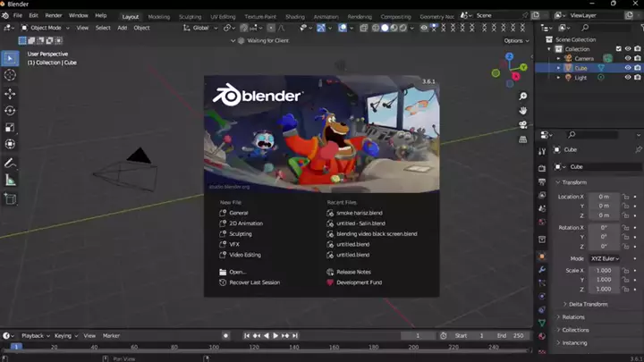Toggle camera view icon in viewport
The height and width of the screenshot is (362, 644).
pos(523,125)
